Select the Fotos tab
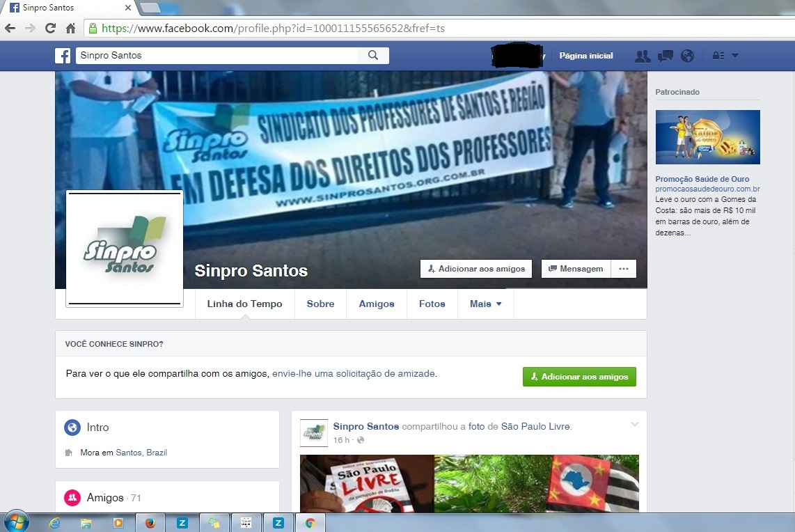 point(432,304)
